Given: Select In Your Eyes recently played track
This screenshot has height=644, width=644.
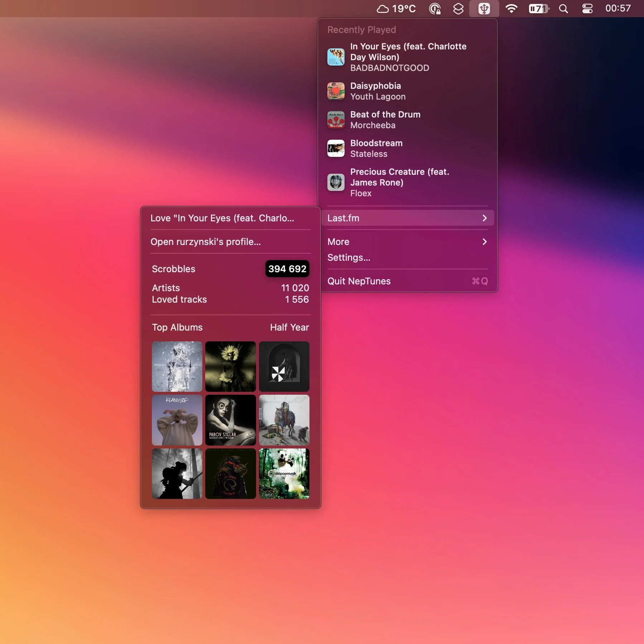Looking at the screenshot, I should (x=408, y=57).
